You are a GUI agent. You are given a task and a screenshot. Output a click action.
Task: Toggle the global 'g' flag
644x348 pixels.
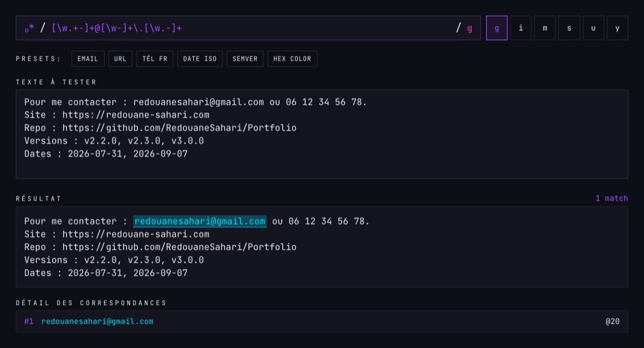tap(496, 28)
